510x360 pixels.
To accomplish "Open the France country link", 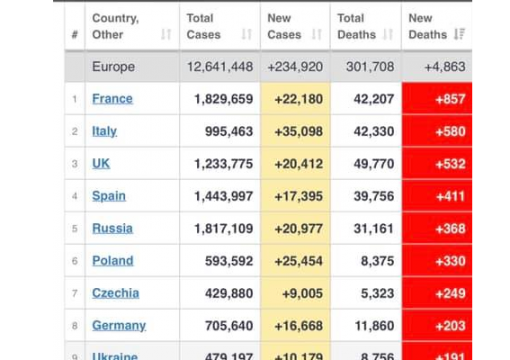I will [x=112, y=99].
